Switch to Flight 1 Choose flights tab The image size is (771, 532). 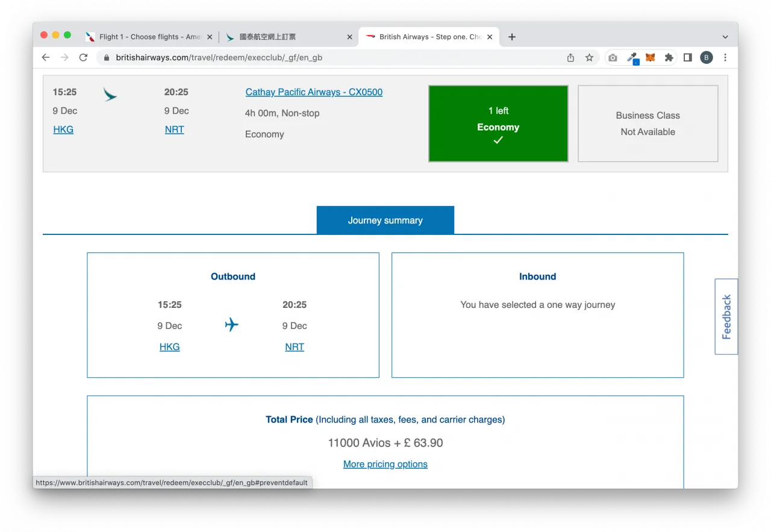coord(149,37)
